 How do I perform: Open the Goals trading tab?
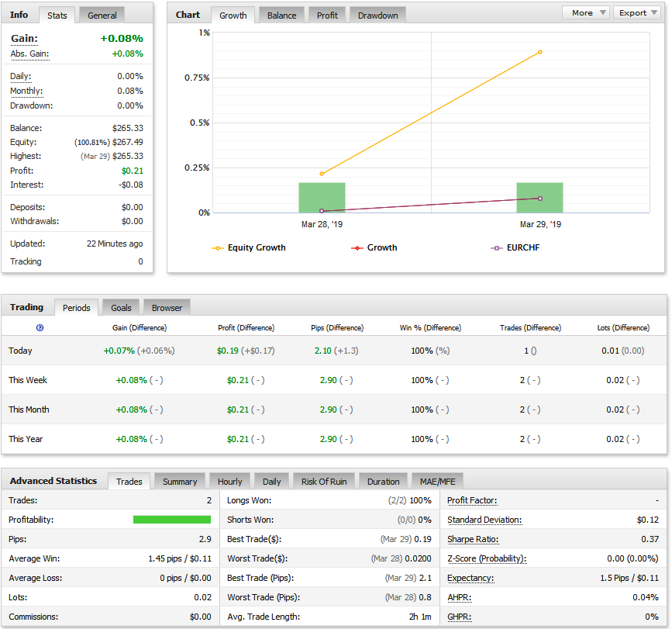(x=121, y=308)
